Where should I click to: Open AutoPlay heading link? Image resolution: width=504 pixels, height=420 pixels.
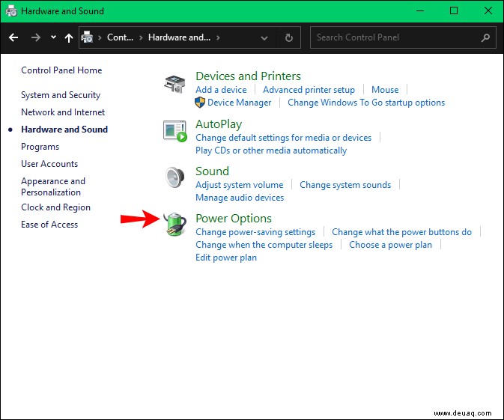coord(219,124)
